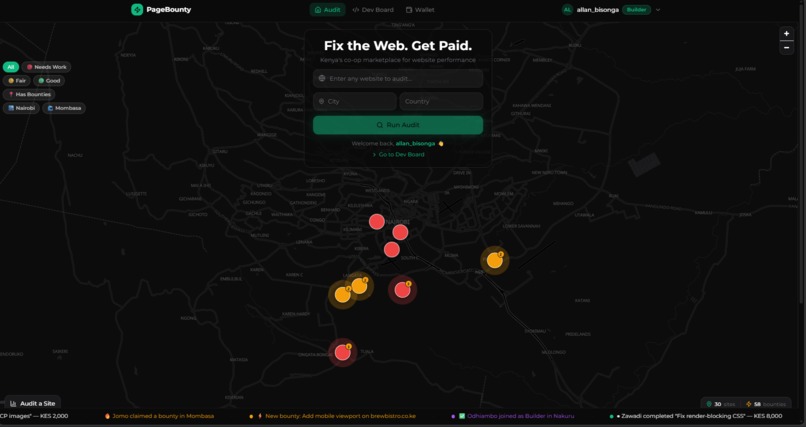Expand the user account dropdown chevron
Screen dimensions: 806x427
coord(658,10)
